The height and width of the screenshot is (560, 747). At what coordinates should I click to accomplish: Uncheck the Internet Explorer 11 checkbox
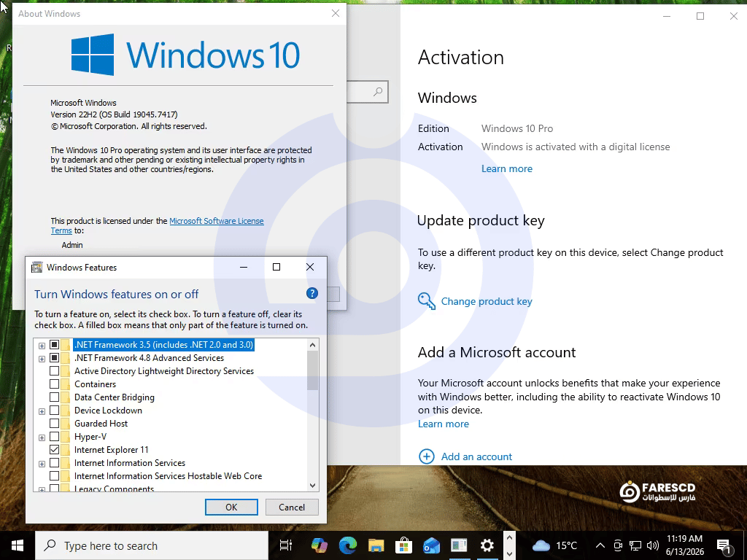pos(54,449)
